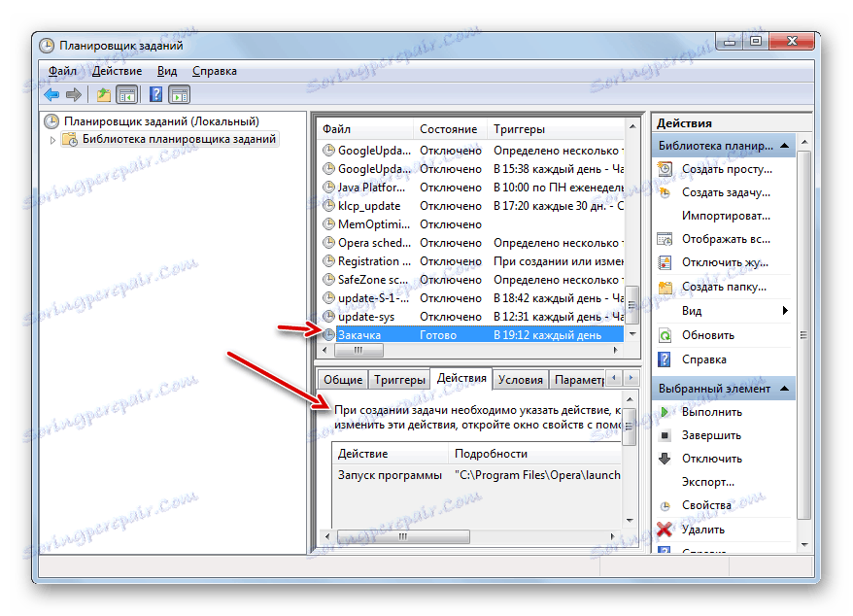Viewport: 853px width, 616px height.
Task: Click the Выполнить action label
Action: click(x=712, y=412)
